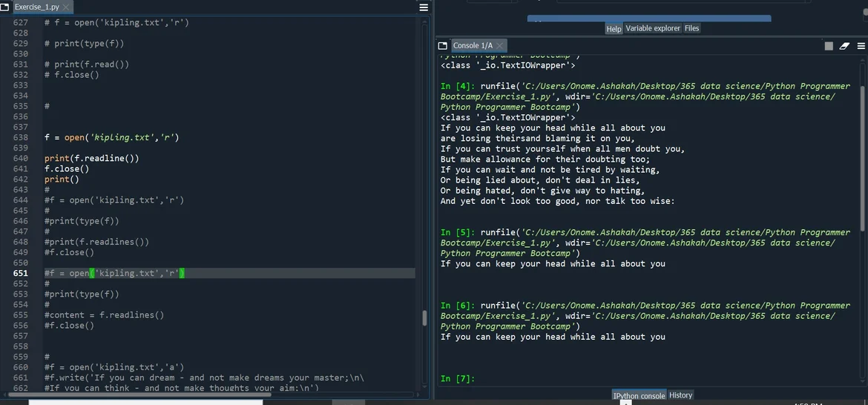Close the Exercise_1.py editor tab
This screenshot has height=405, width=868.
(x=66, y=7)
